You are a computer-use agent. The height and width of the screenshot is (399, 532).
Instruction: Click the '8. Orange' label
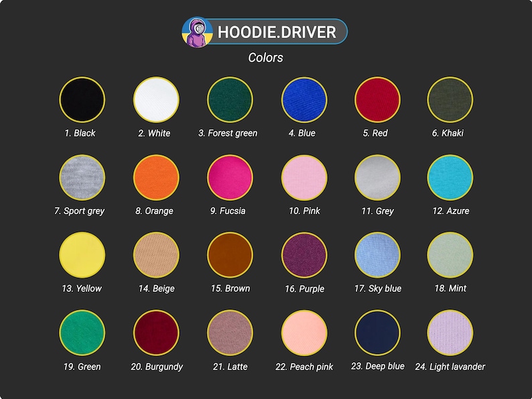point(154,211)
